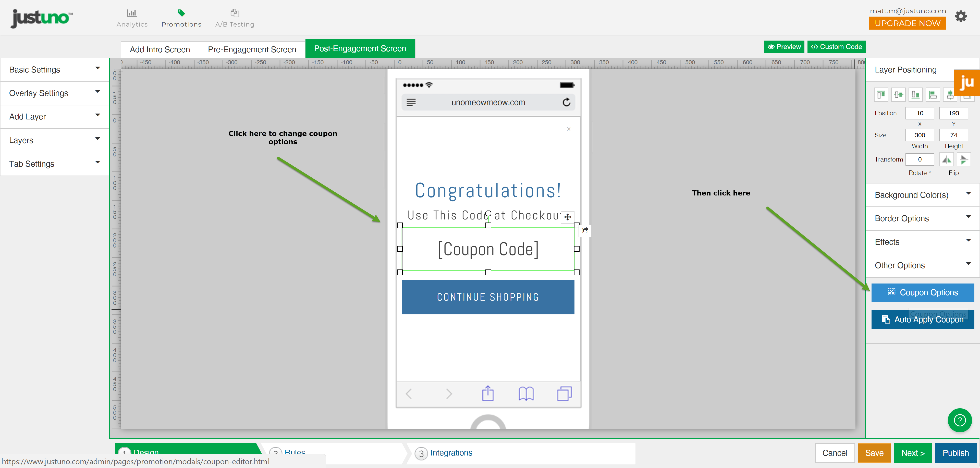
Task: Expand the Layers section in left panel
Action: pyautogui.click(x=53, y=140)
